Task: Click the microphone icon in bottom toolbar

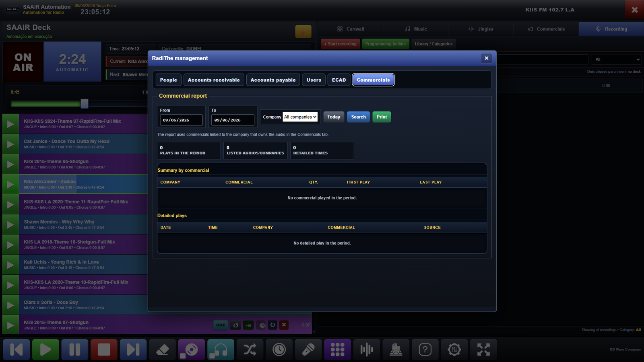Action: point(308,350)
